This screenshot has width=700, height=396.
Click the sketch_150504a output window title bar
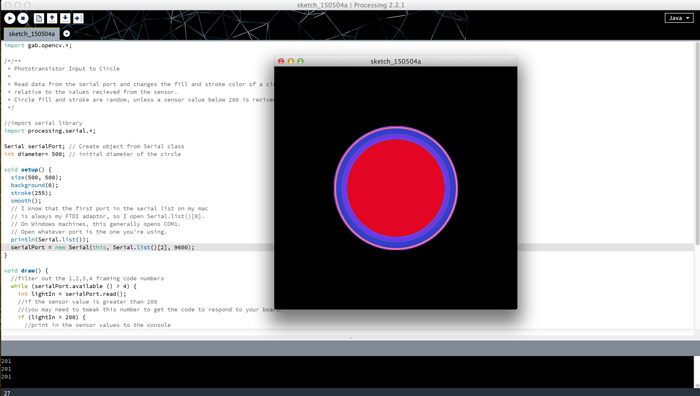(x=396, y=61)
